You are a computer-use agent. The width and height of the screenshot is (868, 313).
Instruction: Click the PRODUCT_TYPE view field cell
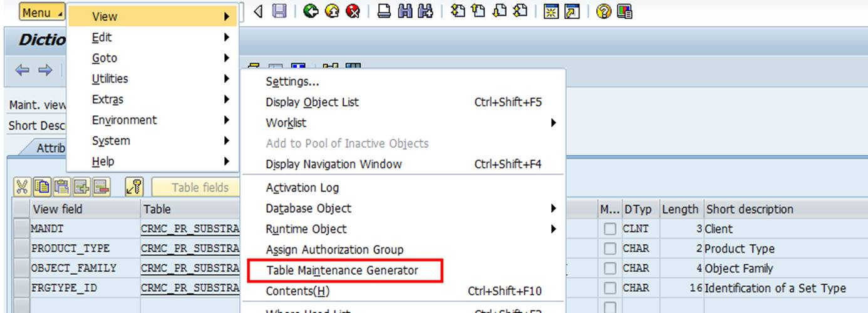(85, 249)
